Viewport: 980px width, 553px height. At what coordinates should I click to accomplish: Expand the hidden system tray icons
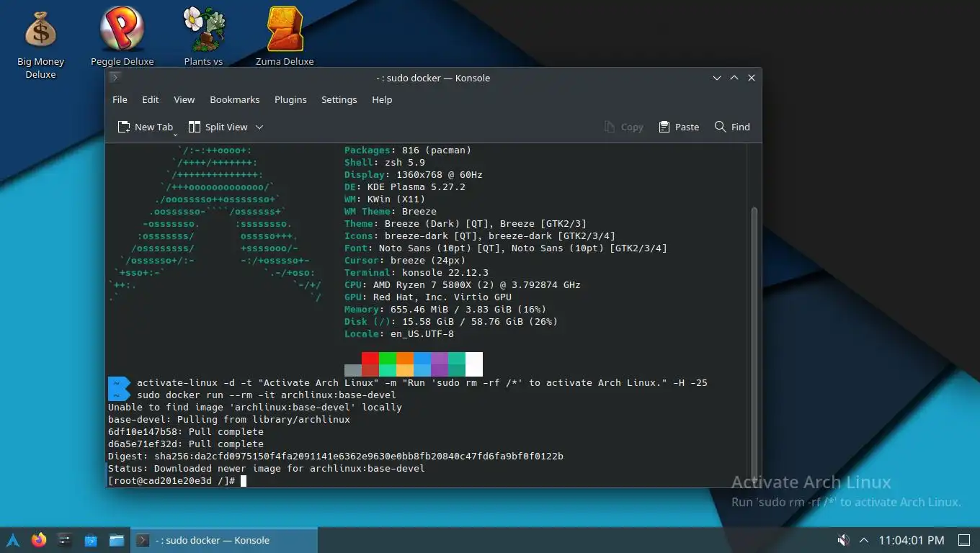pyautogui.click(x=863, y=540)
